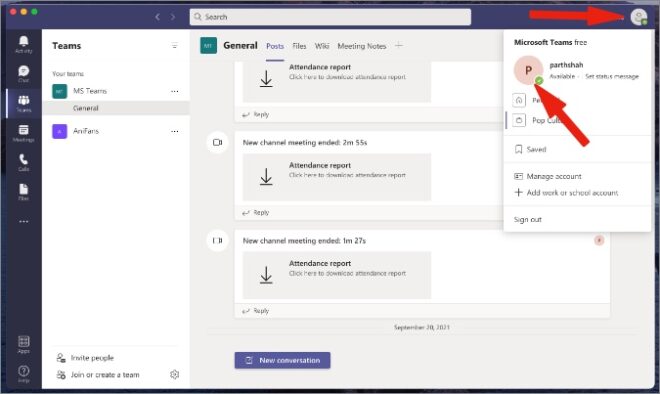Image resolution: width=660 pixels, height=394 pixels.
Task: Click the 'September 20, 2021' date divider
Action: tap(422, 327)
